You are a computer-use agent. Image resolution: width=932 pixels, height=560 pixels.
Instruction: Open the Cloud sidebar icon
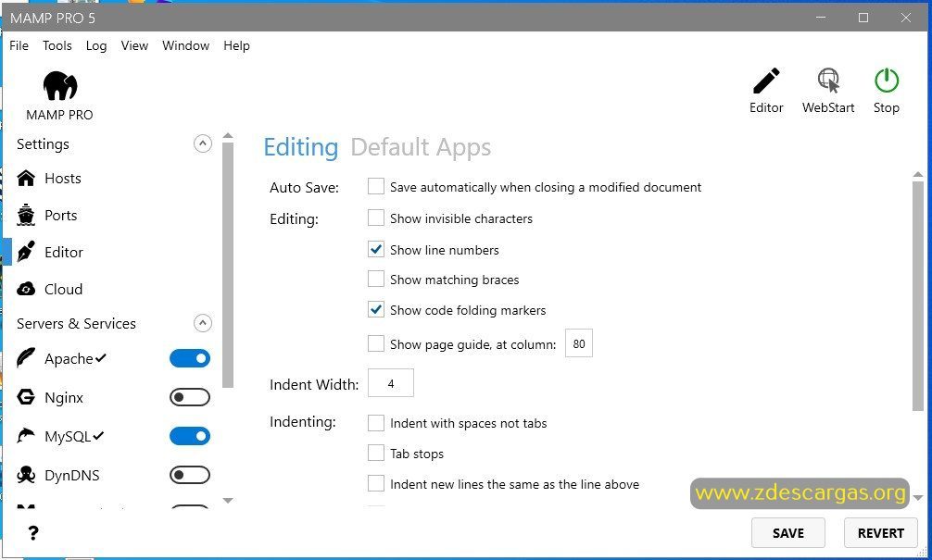[26, 289]
